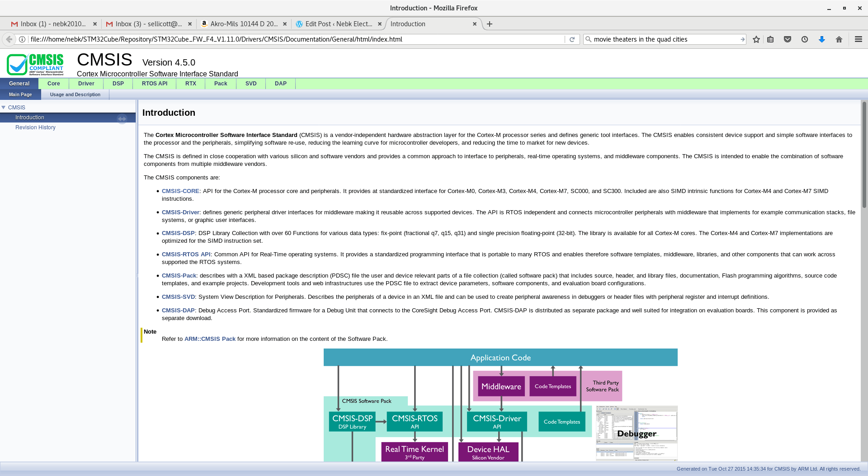Submit search with the go arrow
This screenshot has height=476, width=868.
(x=742, y=39)
